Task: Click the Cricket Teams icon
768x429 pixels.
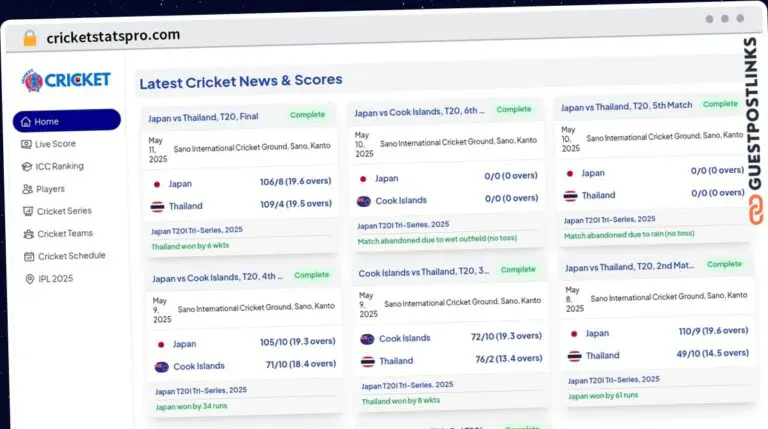Action: pyautogui.click(x=28, y=233)
